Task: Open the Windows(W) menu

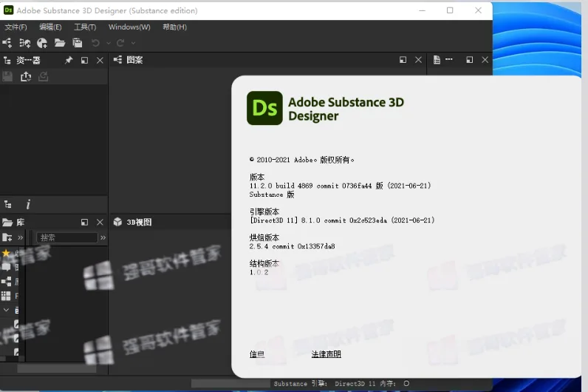Action: click(x=129, y=27)
